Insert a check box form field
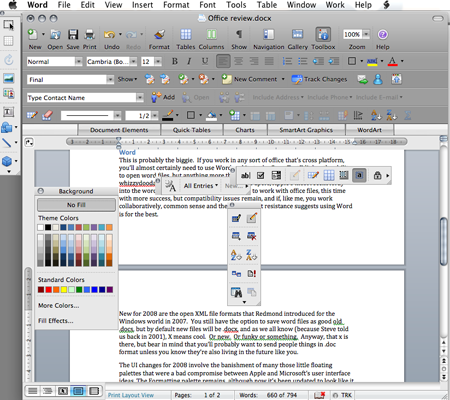 click(261, 175)
